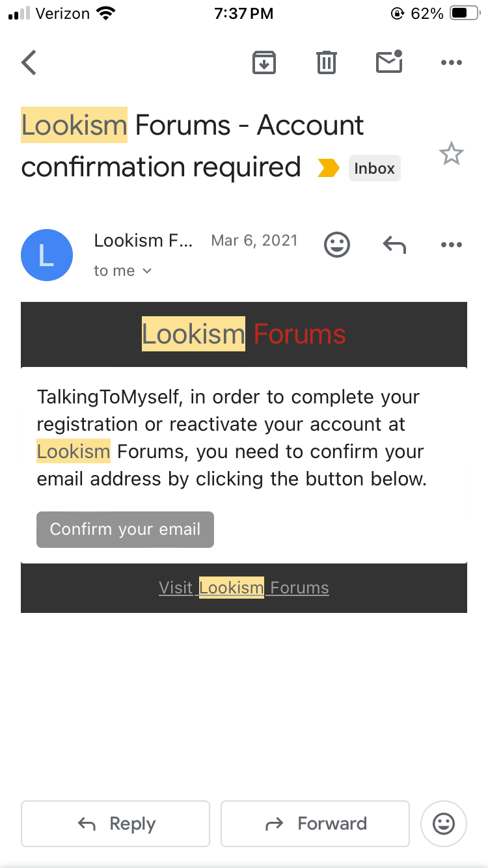Tap sender name Lookism Forums
The width and height of the screenshot is (488, 868).
pyautogui.click(x=143, y=241)
